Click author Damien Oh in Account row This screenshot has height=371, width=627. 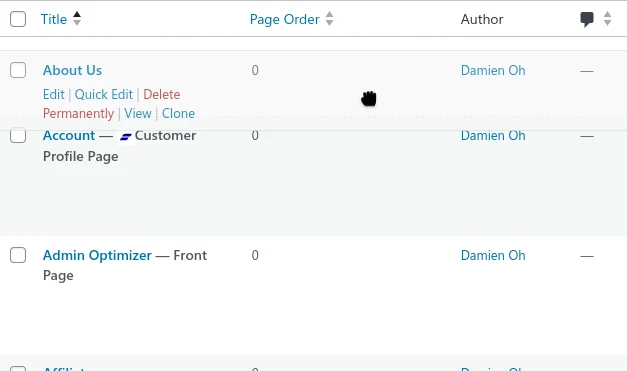tap(493, 136)
